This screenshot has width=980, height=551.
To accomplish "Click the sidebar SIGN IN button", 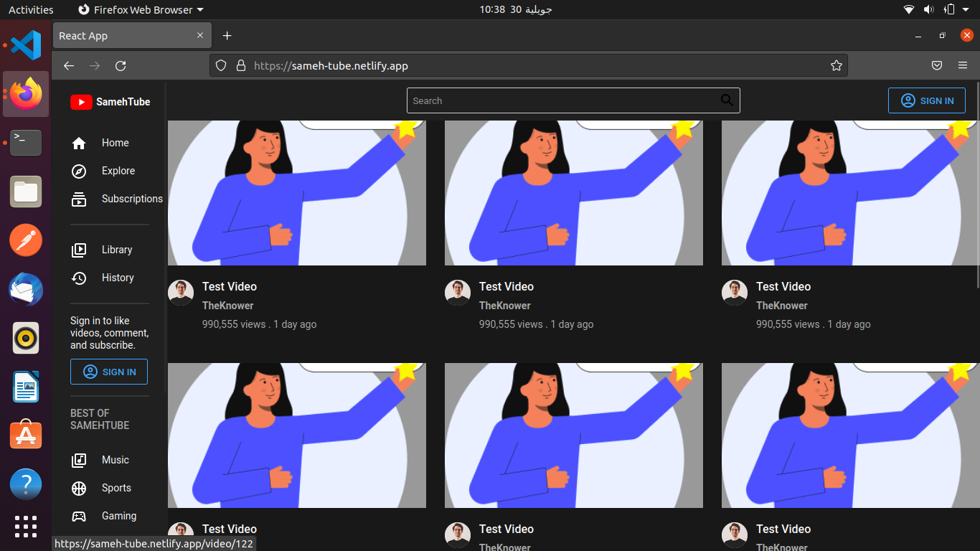I will 109,372.
